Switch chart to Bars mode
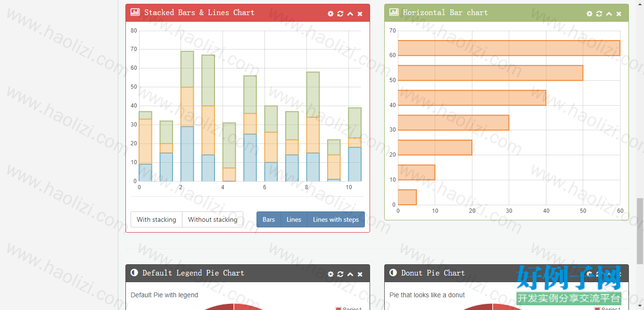Image resolution: width=644 pixels, height=310 pixels. 269,219
